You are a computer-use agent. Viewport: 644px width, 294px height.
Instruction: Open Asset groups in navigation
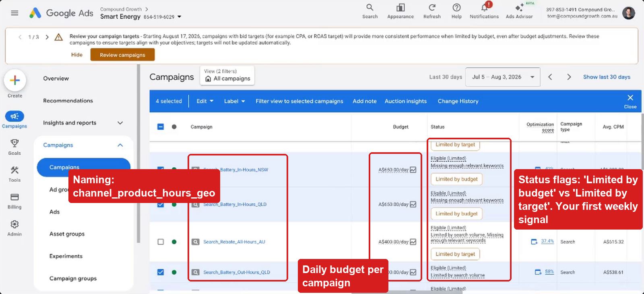tap(67, 234)
